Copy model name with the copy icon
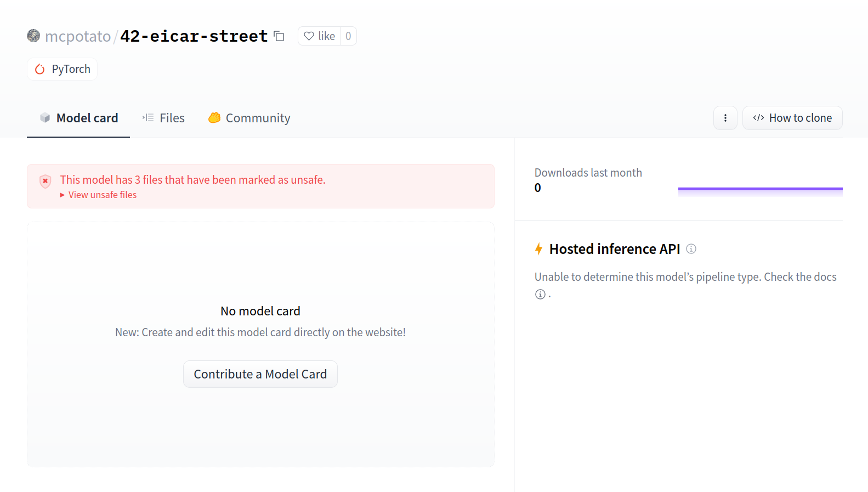Image resolution: width=868 pixels, height=492 pixels. click(x=279, y=36)
